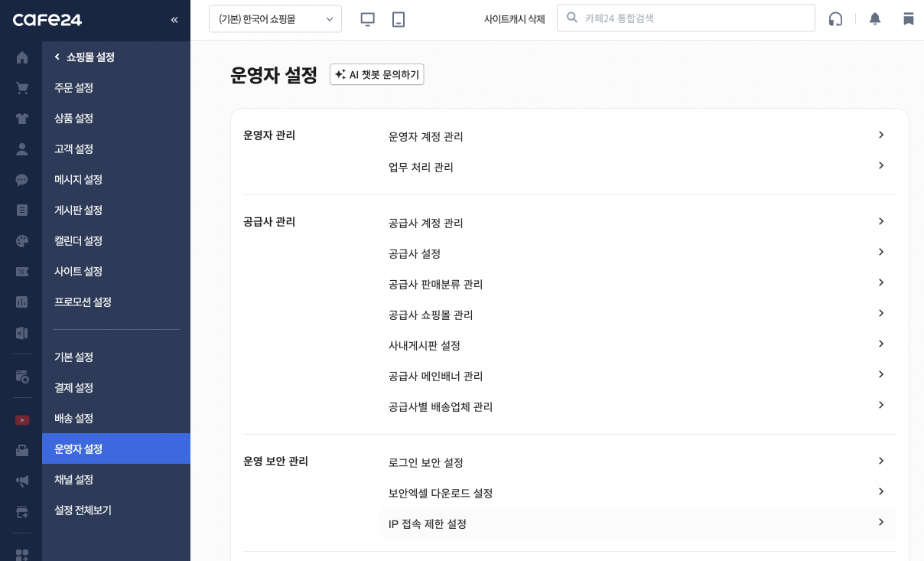Click AI 챗봇 문의하기 button
This screenshot has height=561, width=924.
coord(376,74)
